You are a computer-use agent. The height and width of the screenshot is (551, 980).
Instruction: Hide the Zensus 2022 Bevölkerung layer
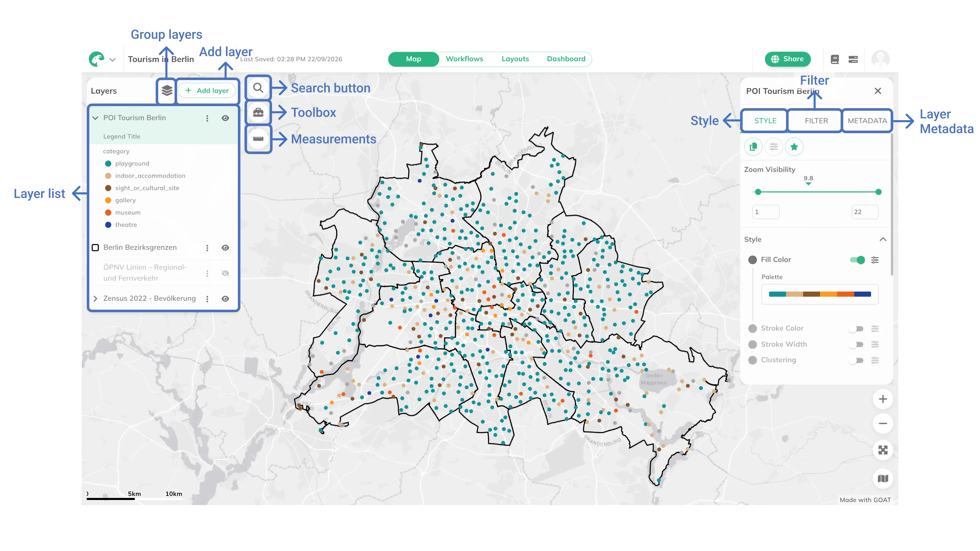tap(225, 299)
